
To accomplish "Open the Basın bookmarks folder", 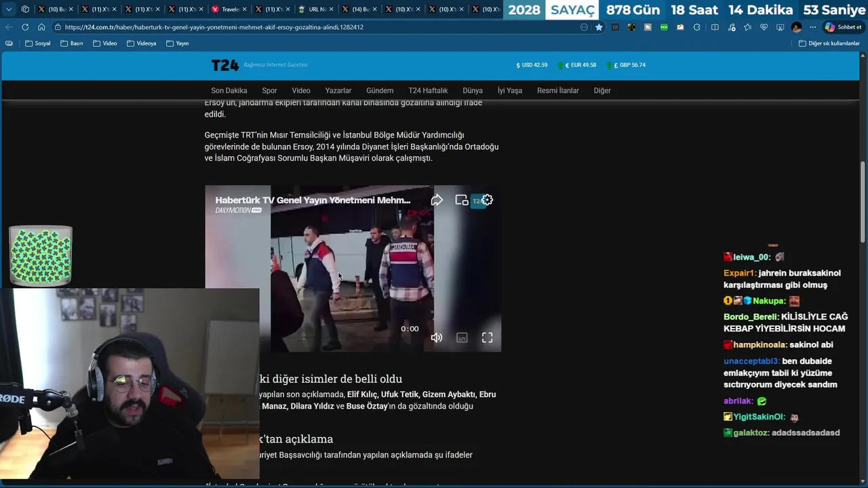I will point(72,43).
